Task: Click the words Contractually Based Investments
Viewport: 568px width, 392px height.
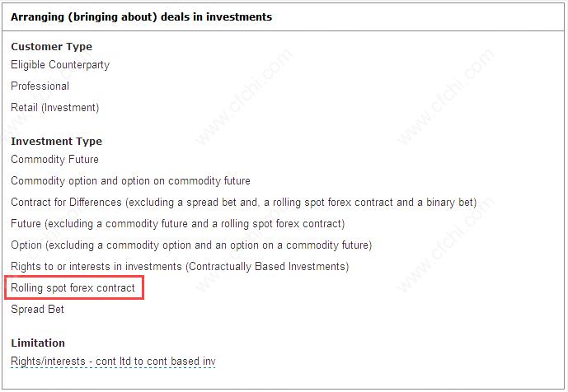Action: tap(267, 266)
